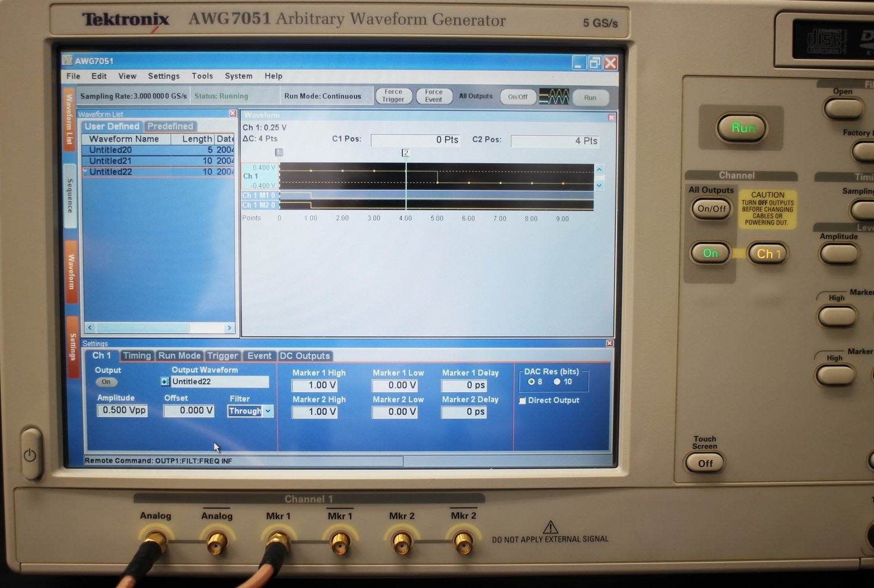This screenshot has width=874, height=588.
Task: Expand the Filter Through dropdown
Action: [268, 411]
